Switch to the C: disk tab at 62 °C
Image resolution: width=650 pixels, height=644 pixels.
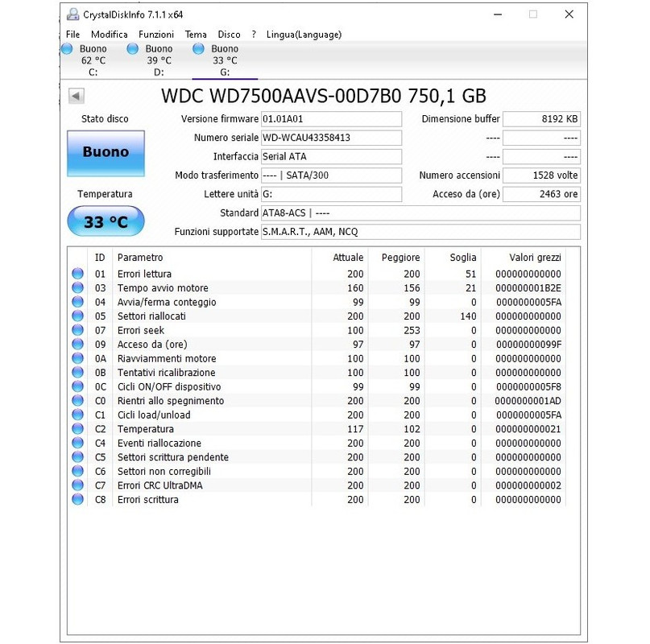(x=93, y=60)
